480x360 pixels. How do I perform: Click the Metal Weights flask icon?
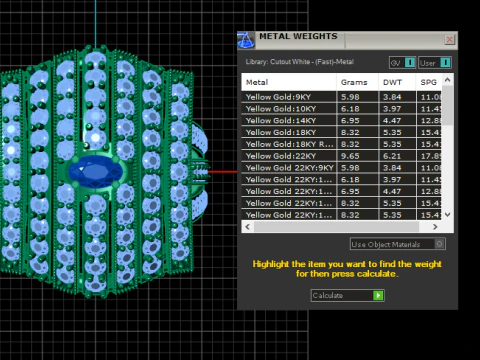click(x=246, y=40)
